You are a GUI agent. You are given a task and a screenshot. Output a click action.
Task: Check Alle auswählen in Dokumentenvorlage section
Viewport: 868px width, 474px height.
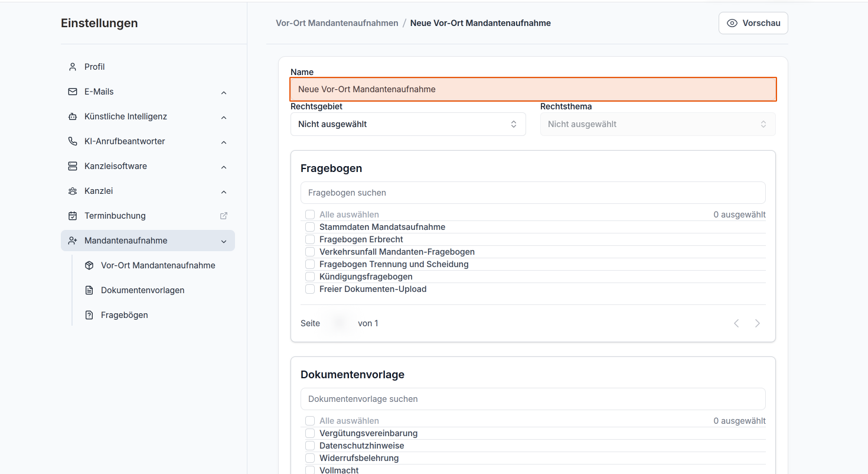point(310,421)
